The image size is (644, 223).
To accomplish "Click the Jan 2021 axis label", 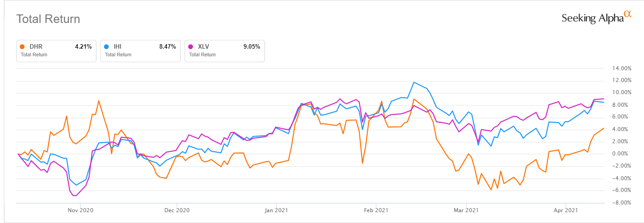I will click(x=277, y=210).
